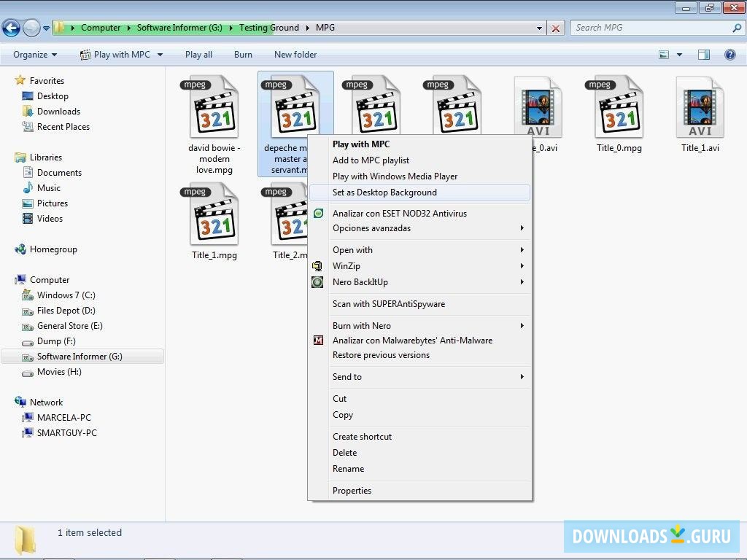Click the Forward navigation arrow
The width and height of the screenshot is (747, 560).
tap(31, 28)
